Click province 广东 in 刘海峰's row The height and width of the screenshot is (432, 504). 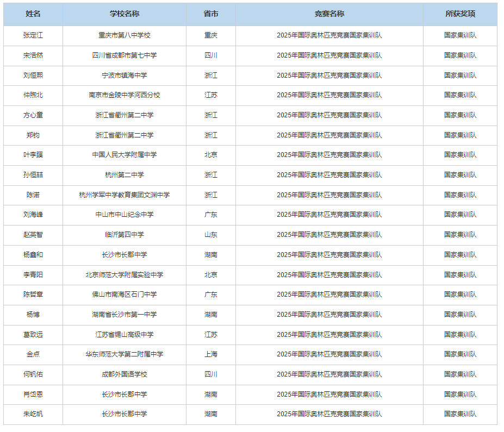(211, 215)
